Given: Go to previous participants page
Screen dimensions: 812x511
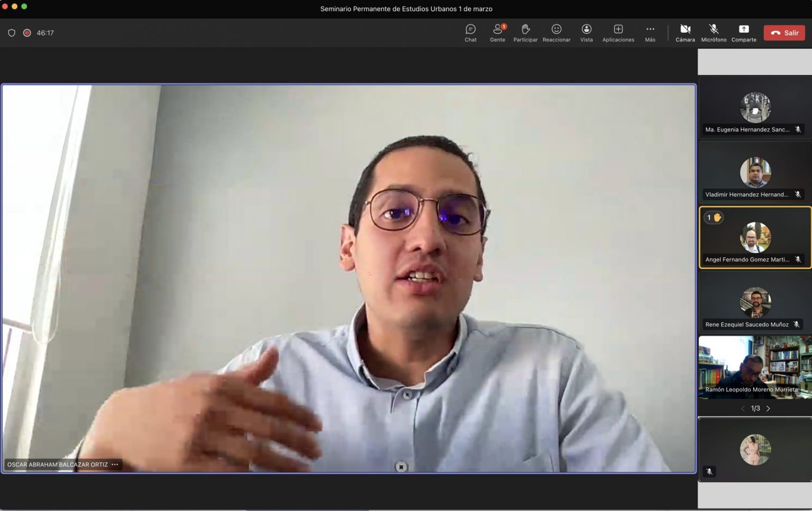Looking at the screenshot, I should click(743, 408).
